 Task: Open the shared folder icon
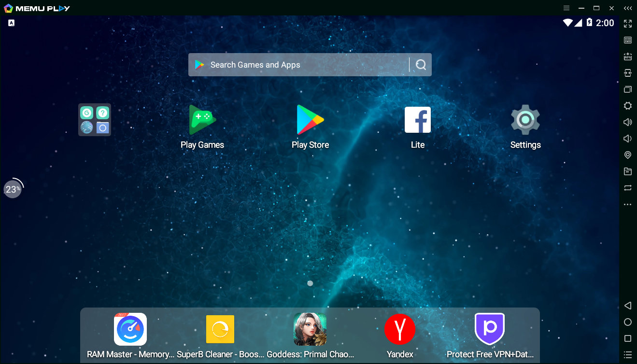(x=628, y=171)
